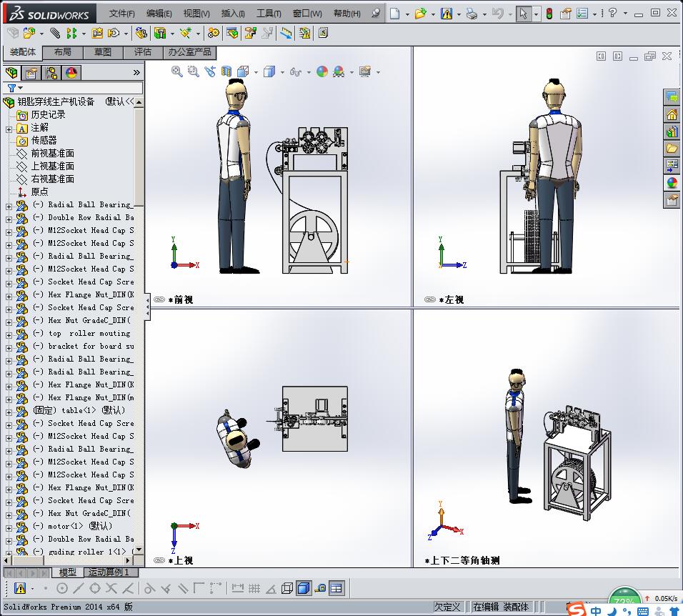Toggle the shaded-with-edges display button
683x616 pixels.
[x=303, y=588]
